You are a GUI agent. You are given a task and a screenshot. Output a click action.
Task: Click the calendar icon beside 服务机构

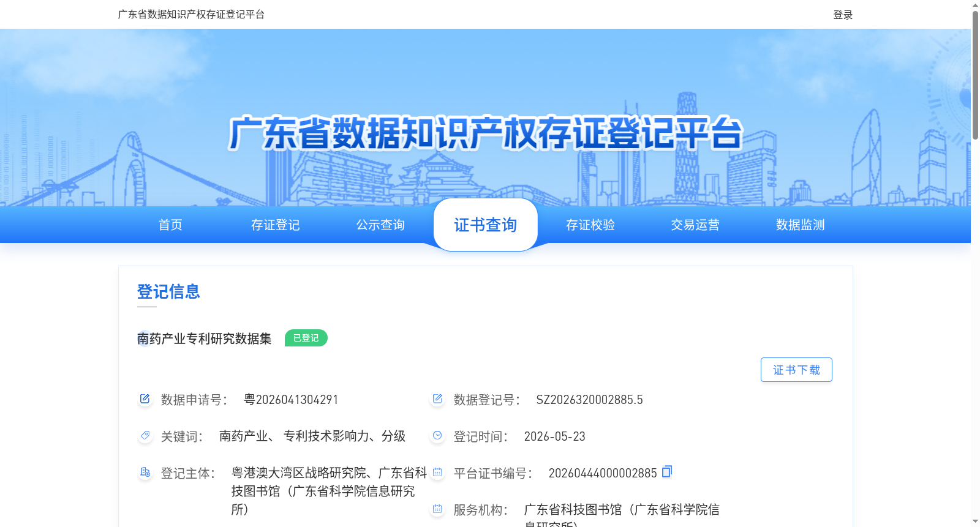pos(437,509)
